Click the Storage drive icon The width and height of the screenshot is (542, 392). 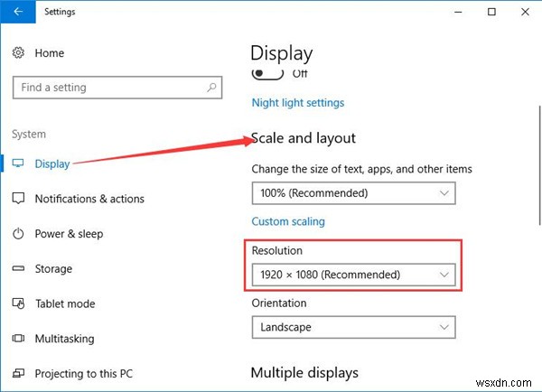pyautogui.click(x=19, y=268)
